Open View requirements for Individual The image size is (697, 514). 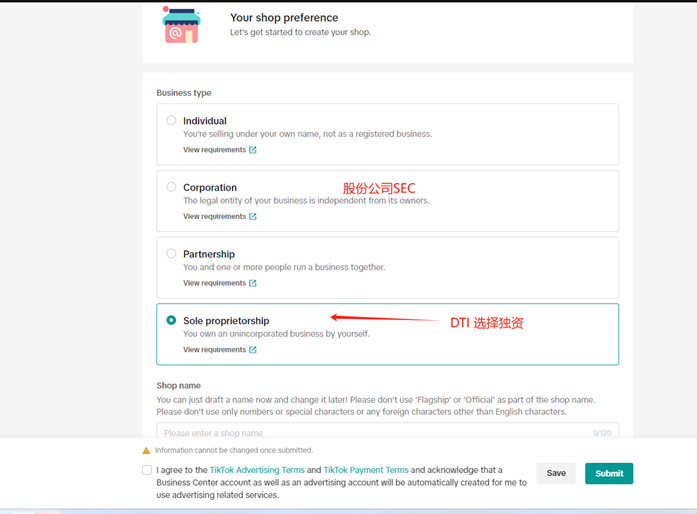[214, 150]
